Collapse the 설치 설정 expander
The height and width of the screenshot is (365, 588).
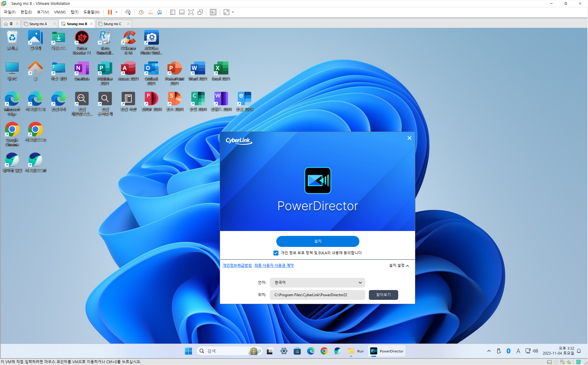click(399, 265)
